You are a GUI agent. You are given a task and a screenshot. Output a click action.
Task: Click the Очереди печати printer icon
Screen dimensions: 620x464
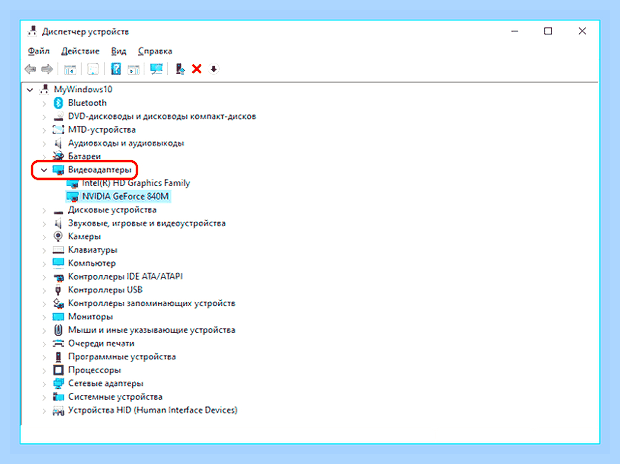(58, 343)
